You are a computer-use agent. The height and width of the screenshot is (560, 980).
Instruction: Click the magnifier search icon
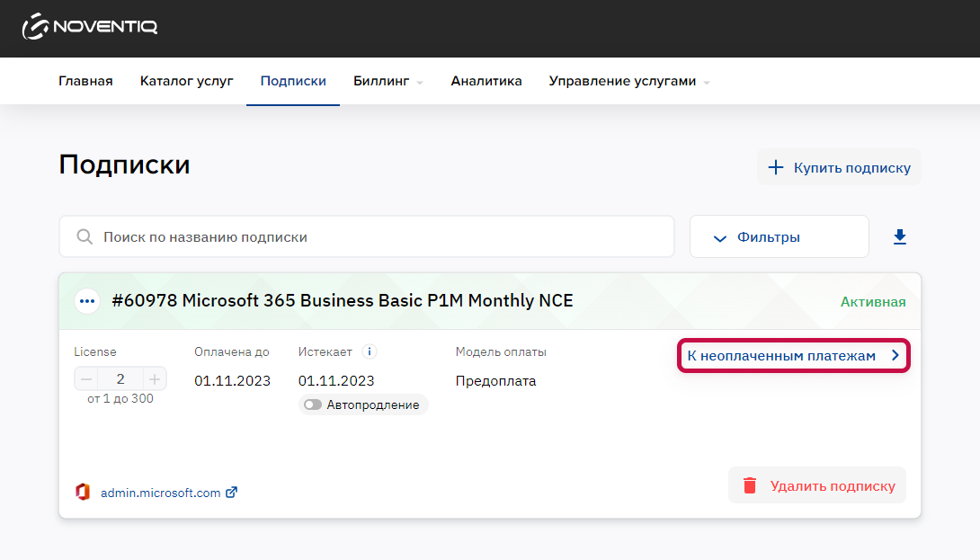[85, 237]
